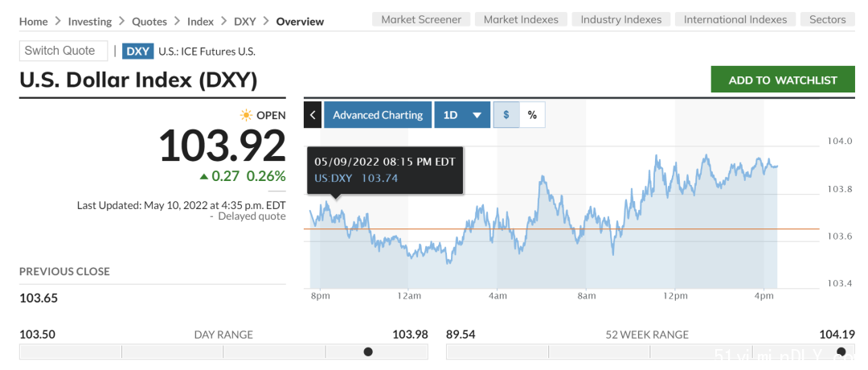Click the 4am x-axis label
Screen dimensions: 868x370
pyautogui.click(x=497, y=296)
